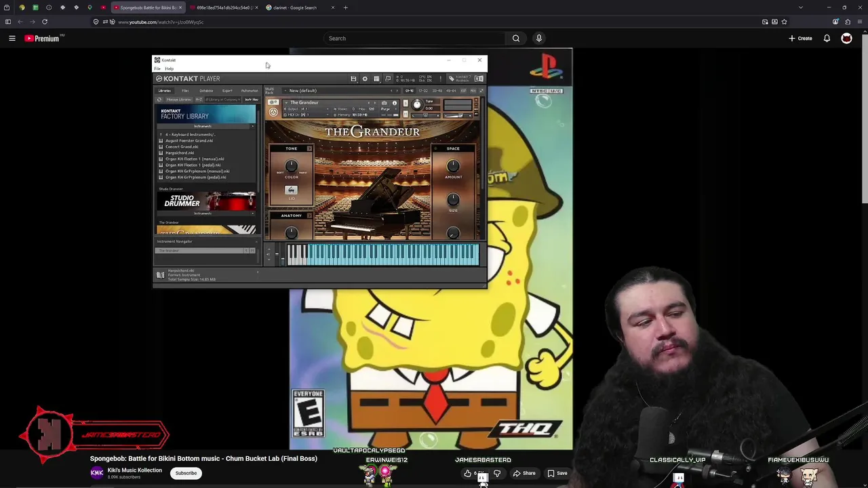Open YouTube notifications bell

(827, 39)
